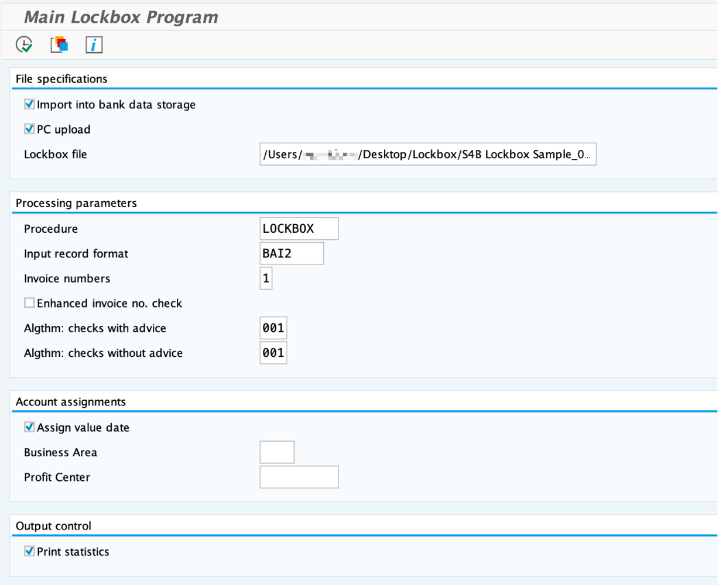Click the Lockbox file path field

pyautogui.click(x=428, y=154)
